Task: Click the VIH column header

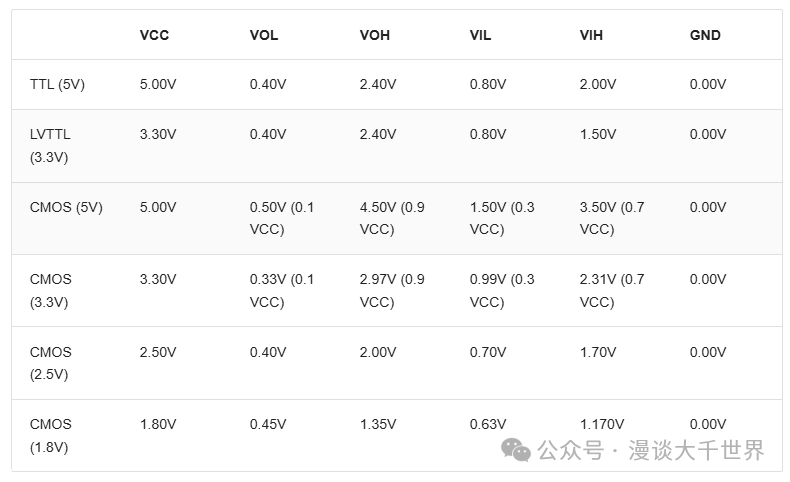Action: click(x=591, y=35)
